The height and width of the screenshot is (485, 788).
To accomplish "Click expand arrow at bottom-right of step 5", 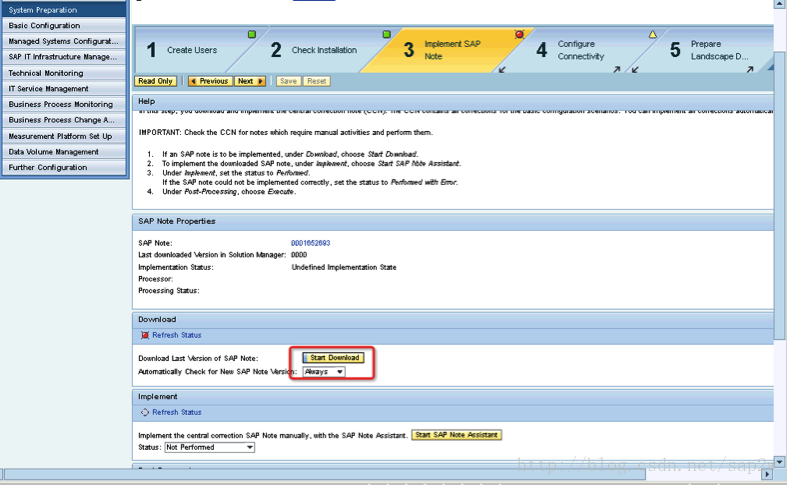I will [750, 70].
